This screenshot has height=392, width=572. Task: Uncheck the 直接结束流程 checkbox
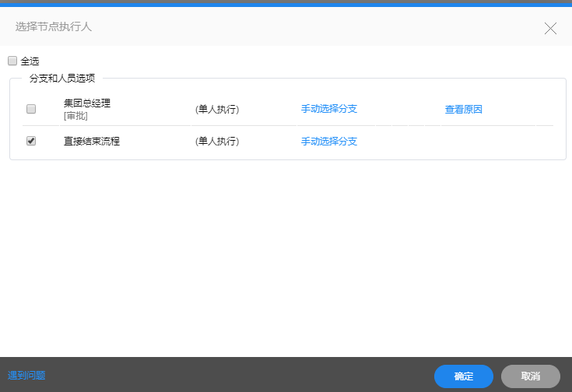[x=31, y=142]
